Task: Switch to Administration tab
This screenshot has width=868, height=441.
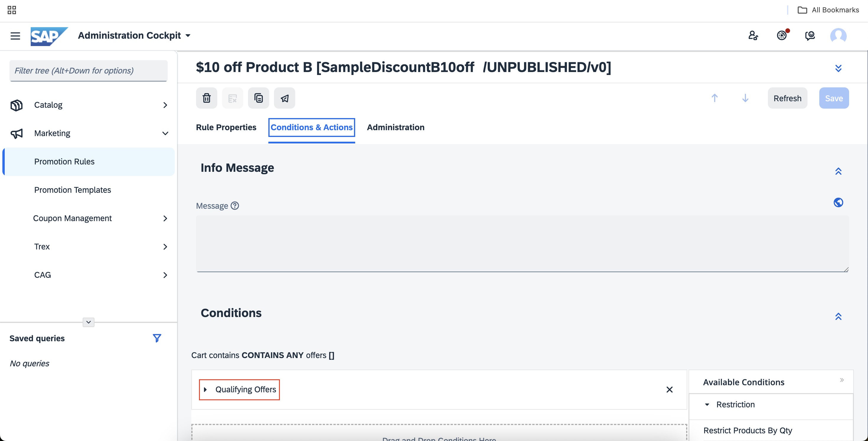Action: pyautogui.click(x=396, y=127)
